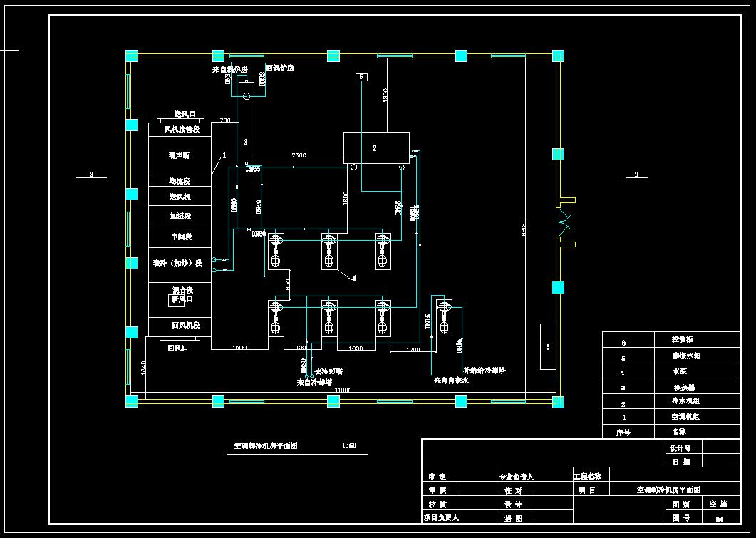Select the standalone make-up water pump symbol
Viewport: 756px width, 538px height.
(444, 317)
